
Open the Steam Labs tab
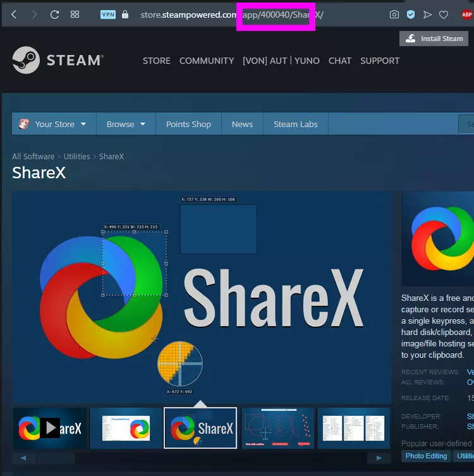pos(296,124)
